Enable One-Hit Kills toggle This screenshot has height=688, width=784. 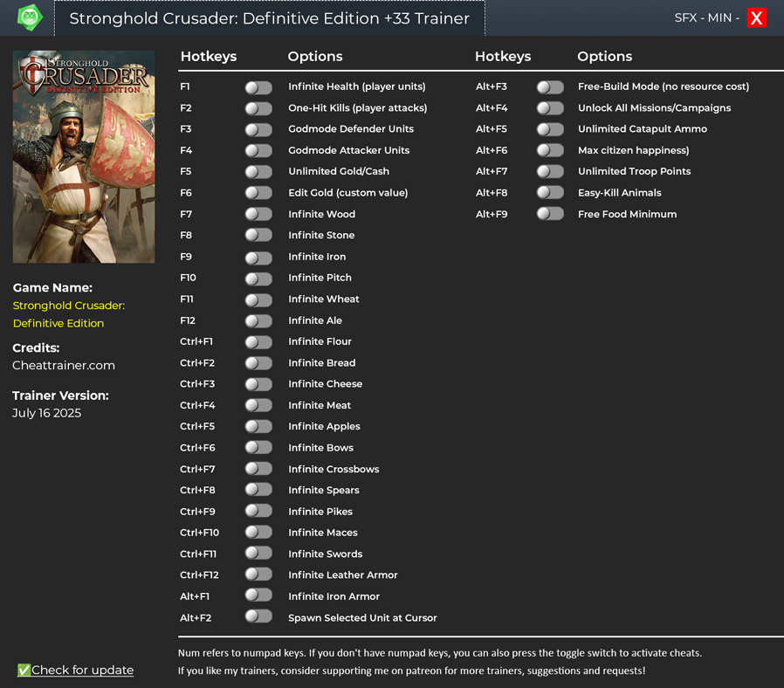pos(258,108)
